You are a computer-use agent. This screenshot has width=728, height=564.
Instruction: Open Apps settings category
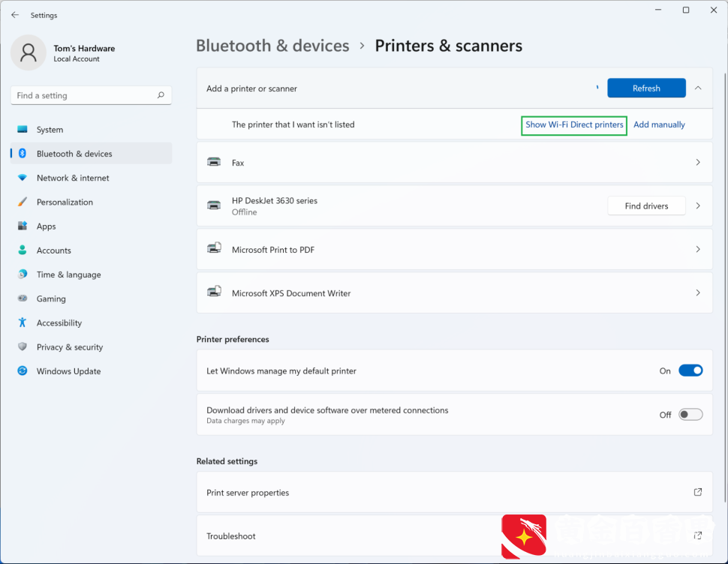pos(91,226)
